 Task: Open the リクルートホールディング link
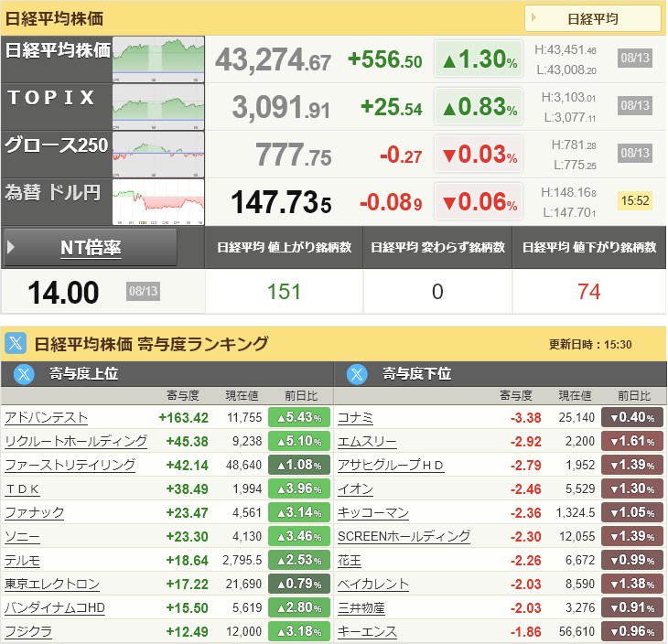pos(76,441)
